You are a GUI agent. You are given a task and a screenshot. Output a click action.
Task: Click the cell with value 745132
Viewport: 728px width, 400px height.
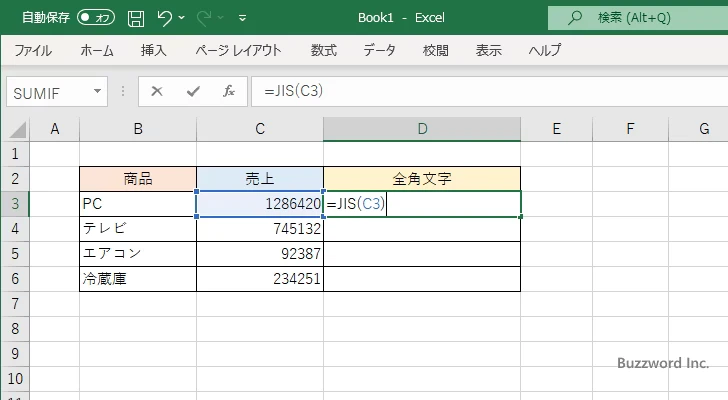(260, 229)
